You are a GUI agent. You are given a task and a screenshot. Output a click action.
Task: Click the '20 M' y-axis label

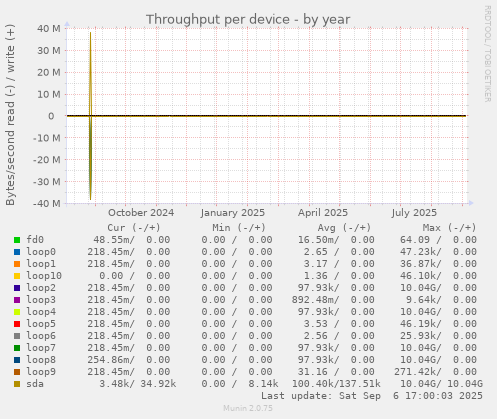[49, 72]
